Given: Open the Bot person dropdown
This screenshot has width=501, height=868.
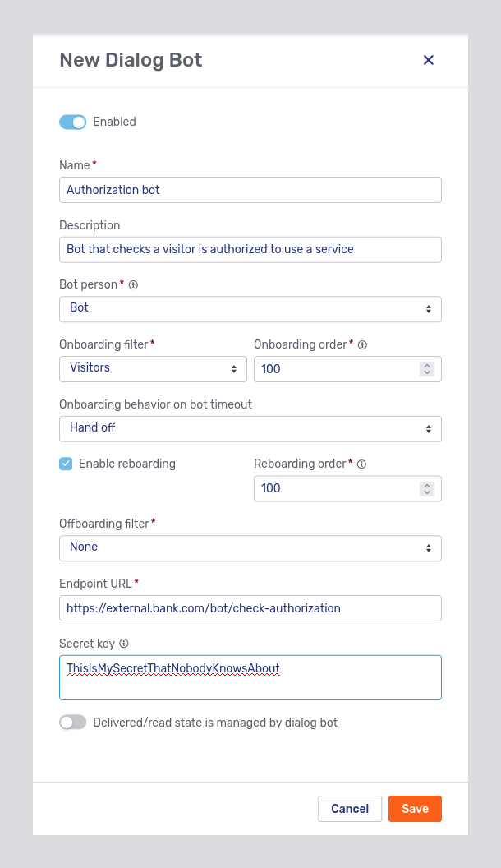Looking at the screenshot, I should 250,307.
